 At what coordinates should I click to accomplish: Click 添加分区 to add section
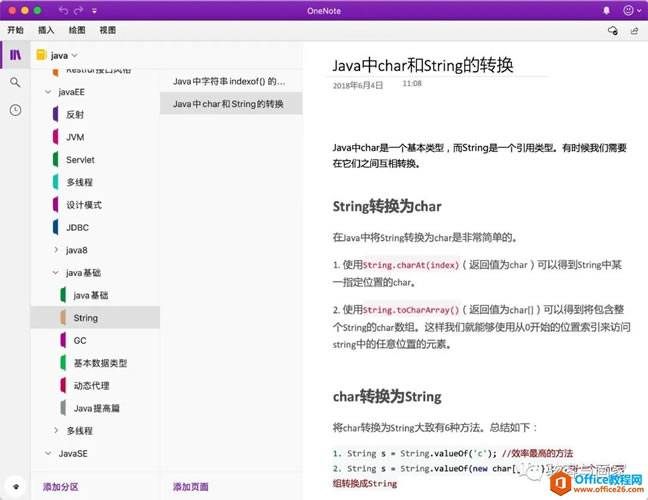(x=60, y=487)
